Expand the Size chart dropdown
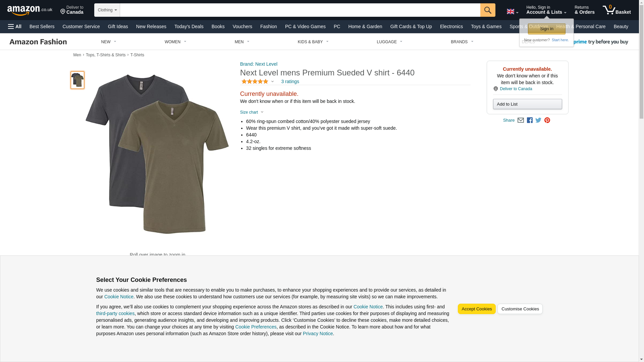644x362 pixels. tap(252, 112)
